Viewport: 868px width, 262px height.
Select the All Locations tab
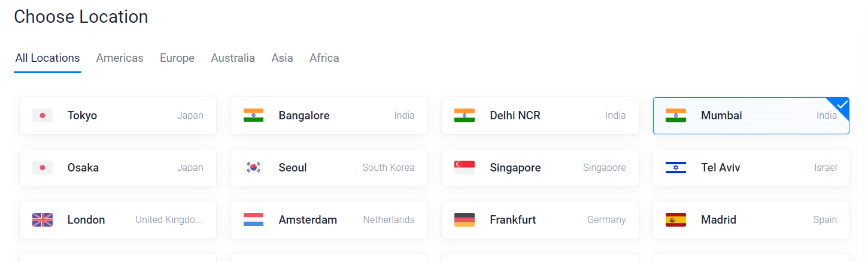47,58
